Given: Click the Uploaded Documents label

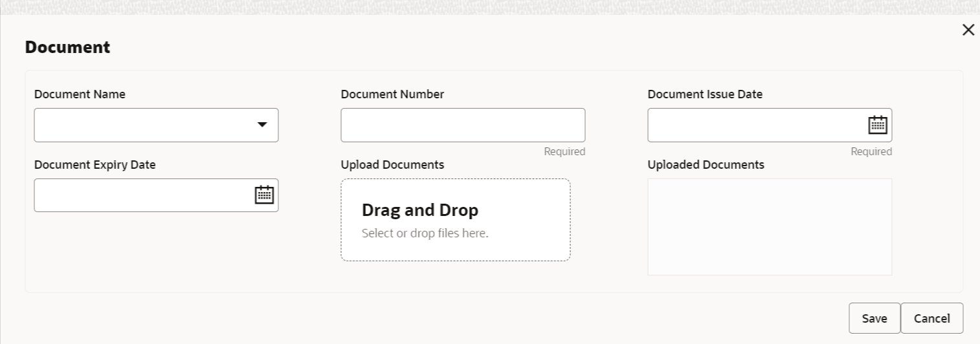Looking at the screenshot, I should point(706,165).
